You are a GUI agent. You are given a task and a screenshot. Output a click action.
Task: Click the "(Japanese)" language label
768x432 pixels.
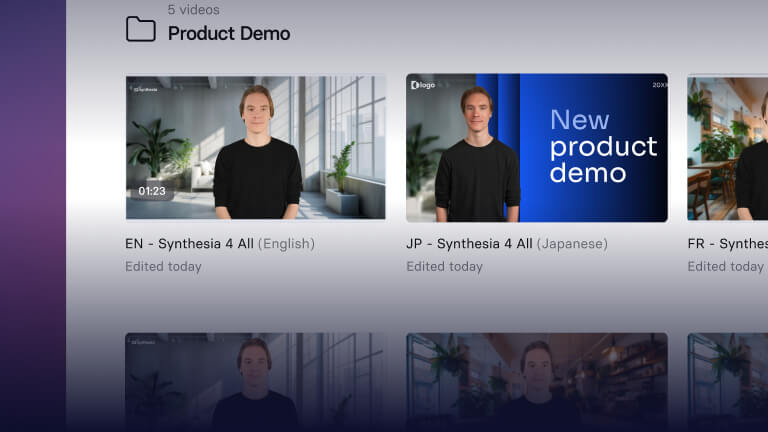point(572,244)
